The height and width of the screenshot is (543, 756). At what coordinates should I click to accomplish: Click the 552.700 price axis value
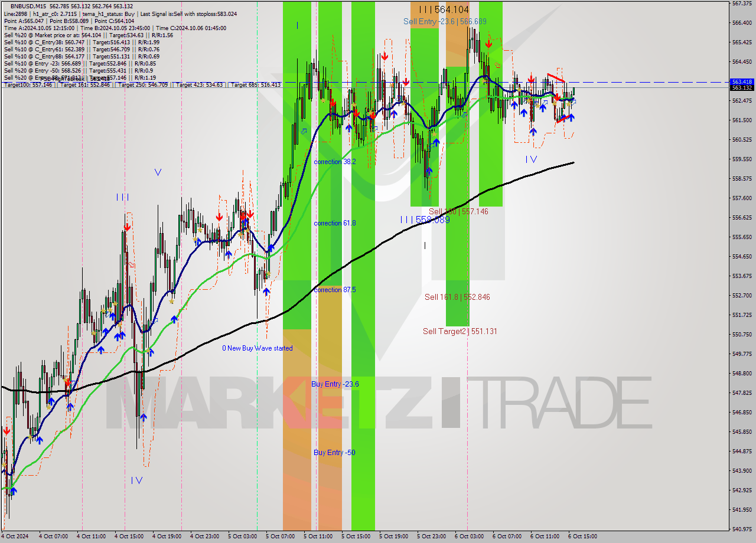[742, 295]
